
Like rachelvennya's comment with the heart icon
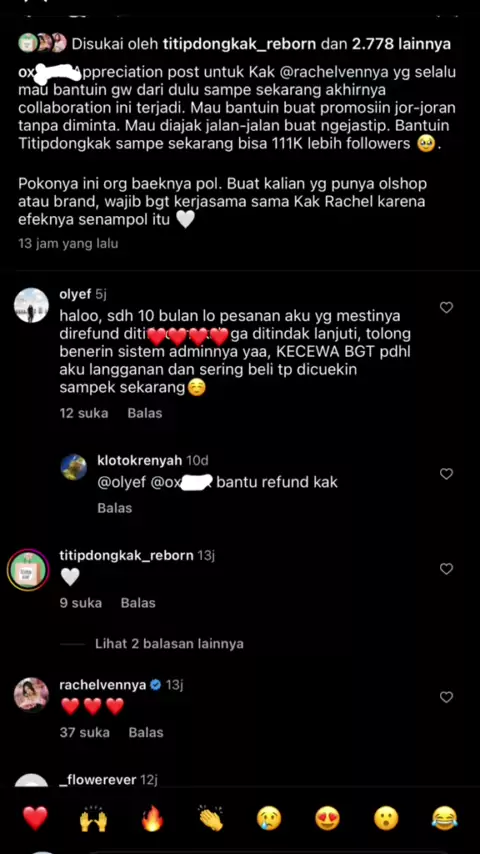tap(446, 697)
